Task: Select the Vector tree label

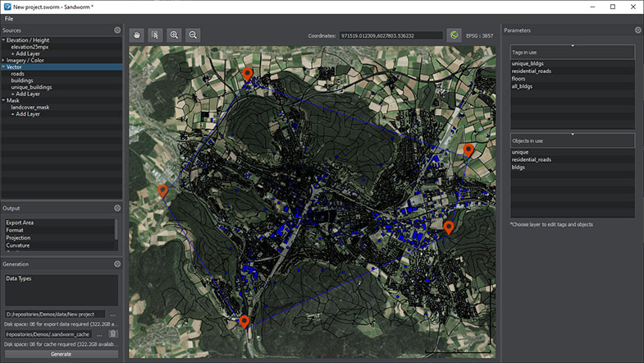Action: (14, 67)
